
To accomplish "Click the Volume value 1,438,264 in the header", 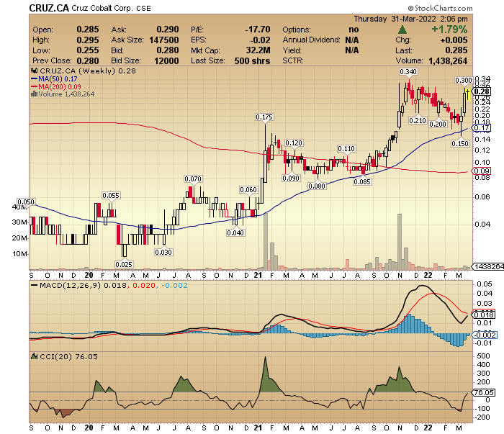I will click(x=448, y=60).
